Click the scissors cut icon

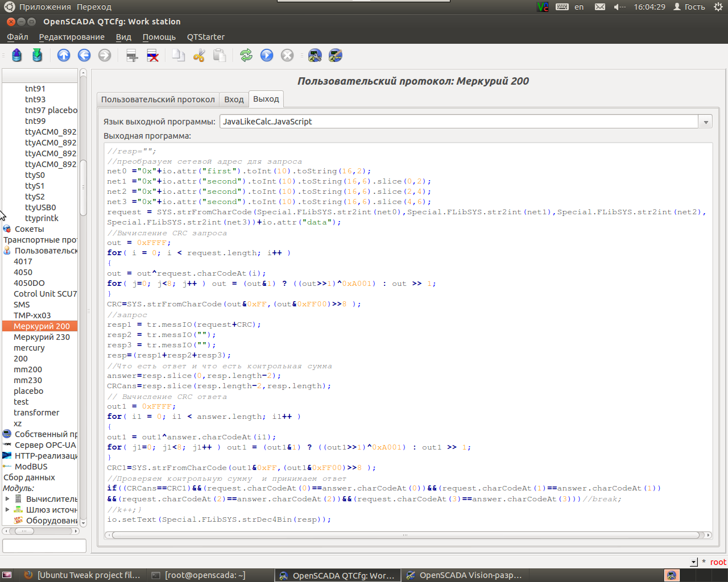(198, 55)
